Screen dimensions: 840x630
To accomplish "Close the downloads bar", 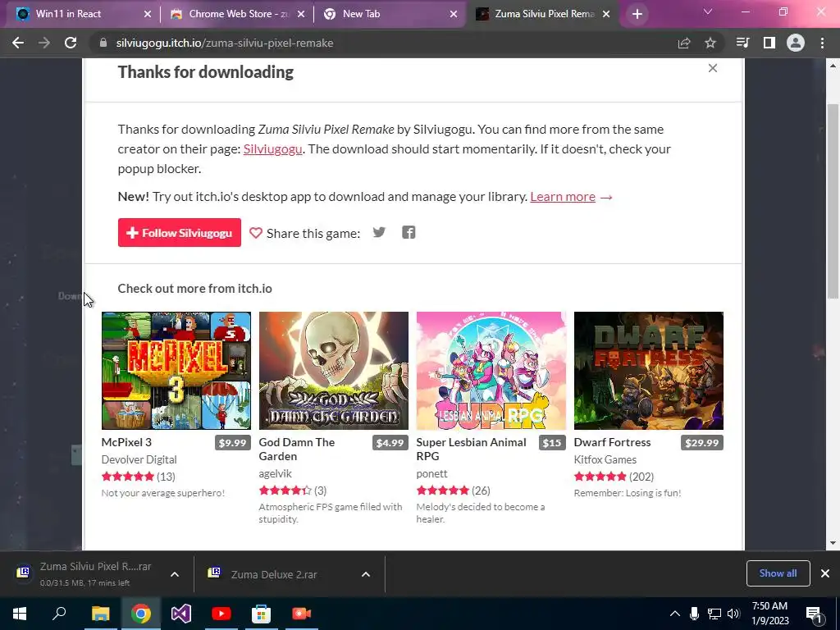I will point(825,573).
